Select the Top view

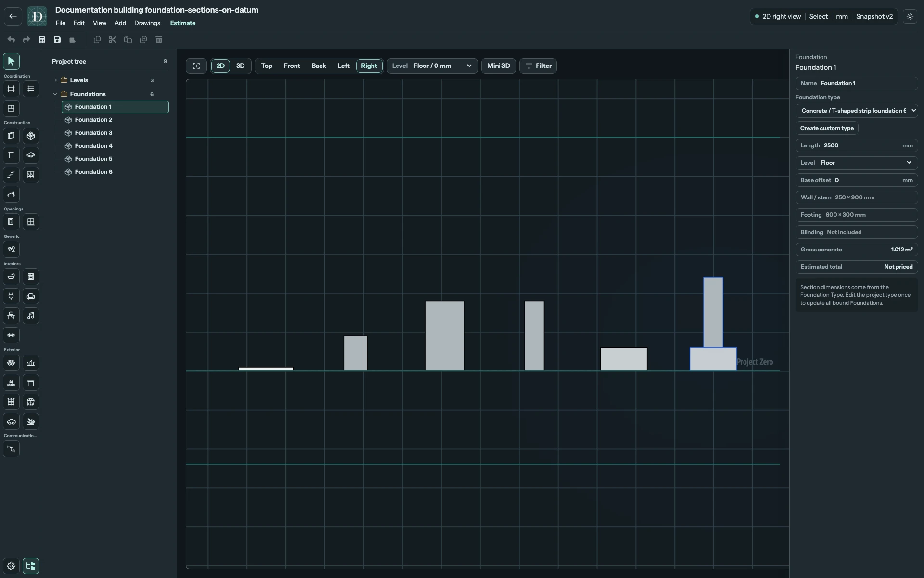pos(267,66)
